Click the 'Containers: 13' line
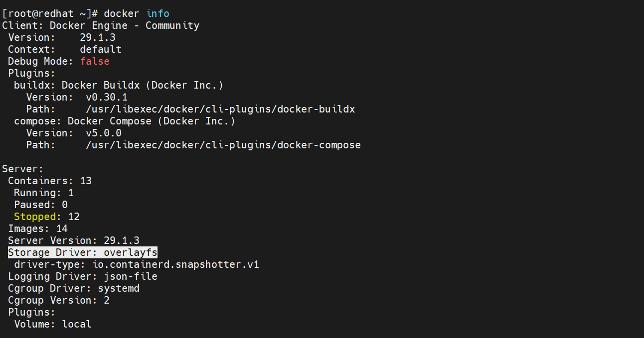The width and height of the screenshot is (644, 338). pyautogui.click(x=50, y=181)
